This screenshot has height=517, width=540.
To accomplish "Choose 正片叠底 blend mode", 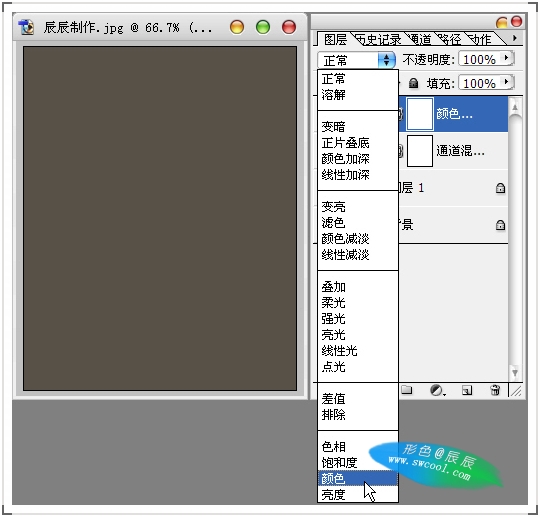I will (x=357, y=142).
